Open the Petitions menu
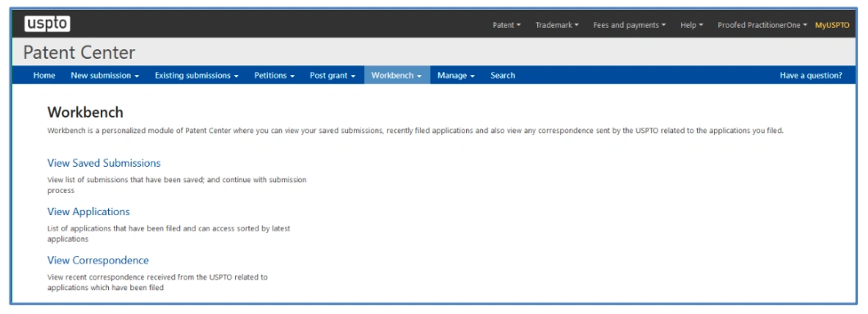This screenshot has width=868, height=314. click(274, 75)
